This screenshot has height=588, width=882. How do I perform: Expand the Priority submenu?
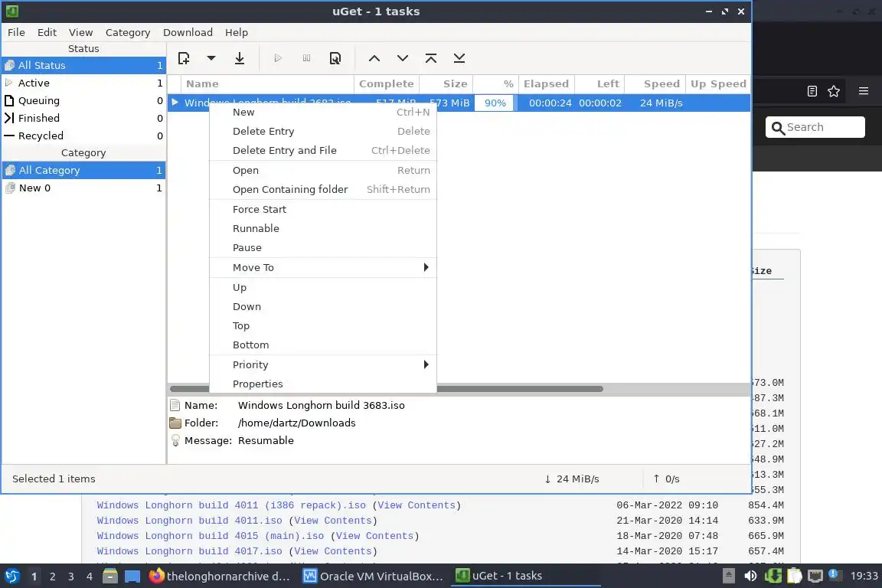(x=323, y=364)
